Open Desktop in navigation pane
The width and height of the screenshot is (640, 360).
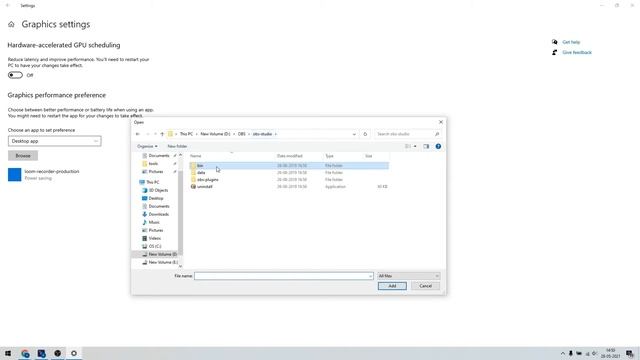point(156,198)
